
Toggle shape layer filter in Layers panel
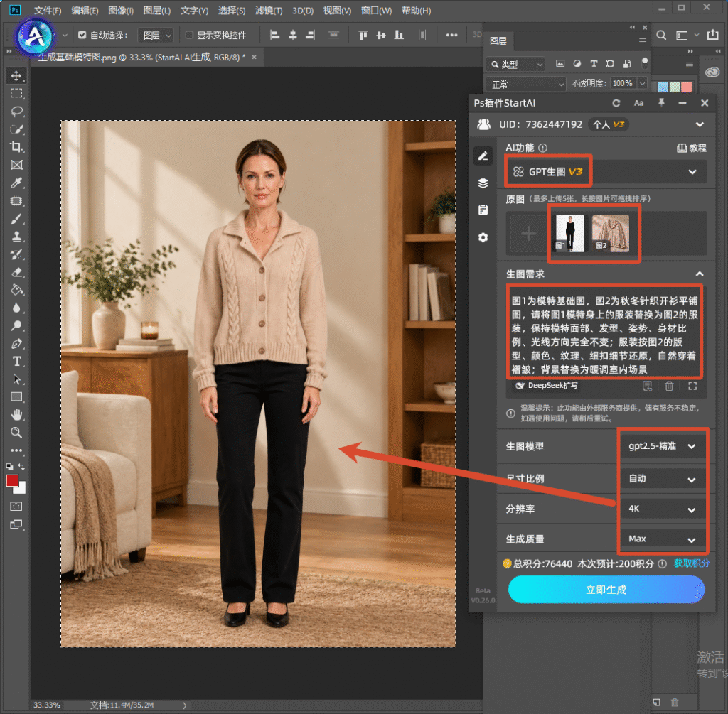(x=610, y=63)
